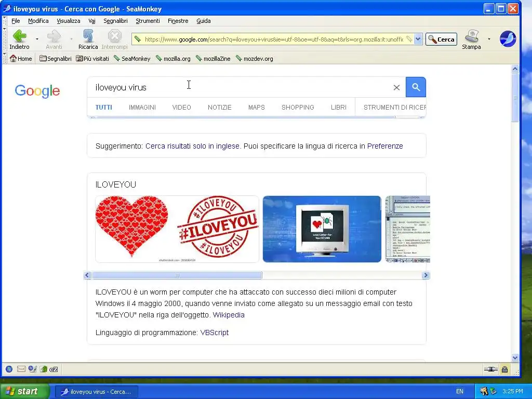Screen dimensions: 532x399
Task: Click the page vertical scrollbar down arrow
Action: (x=515, y=357)
